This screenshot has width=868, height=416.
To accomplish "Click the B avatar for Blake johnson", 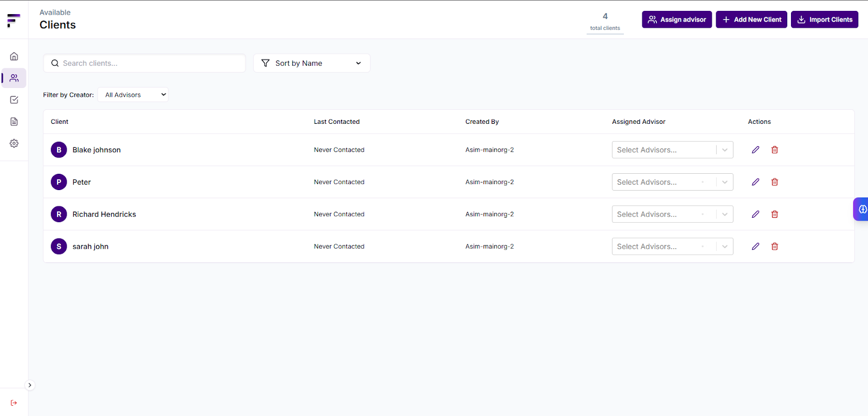I will tap(59, 150).
